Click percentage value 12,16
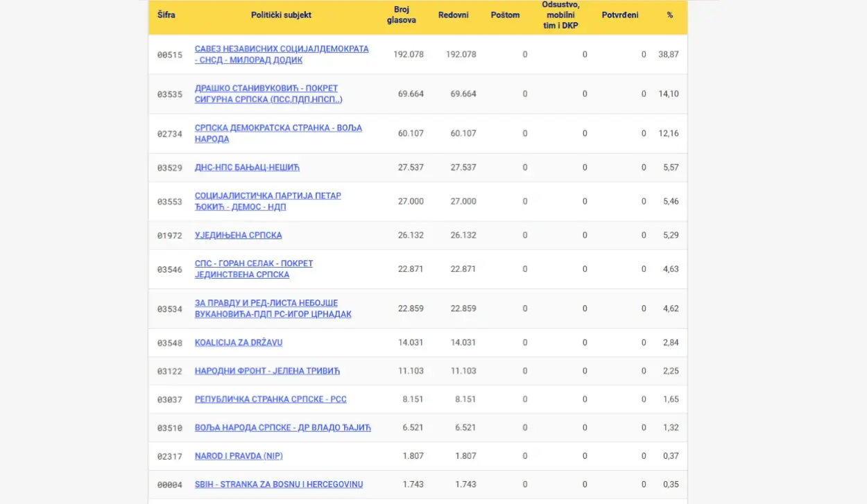The image size is (867, 504). click(669, 133)
